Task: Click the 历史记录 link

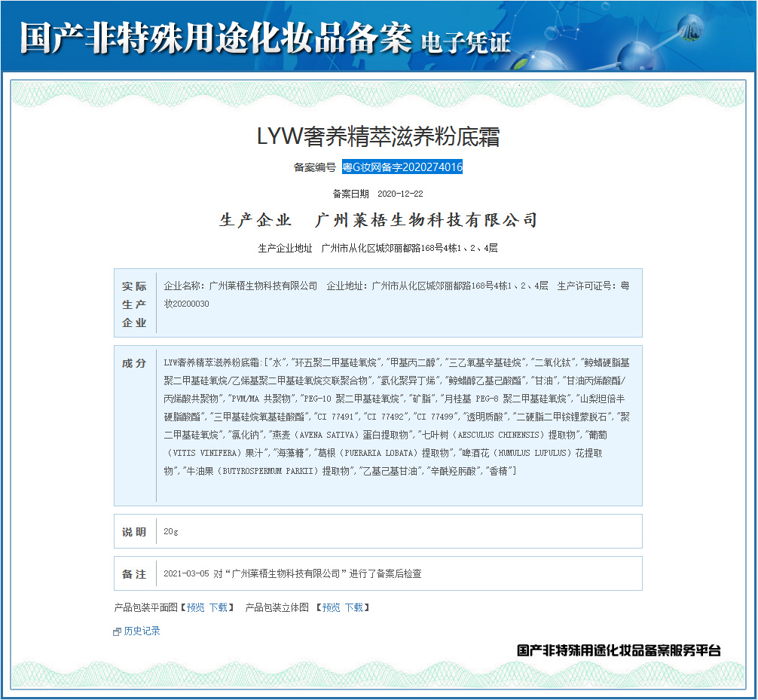Action: tap(142, 631)
